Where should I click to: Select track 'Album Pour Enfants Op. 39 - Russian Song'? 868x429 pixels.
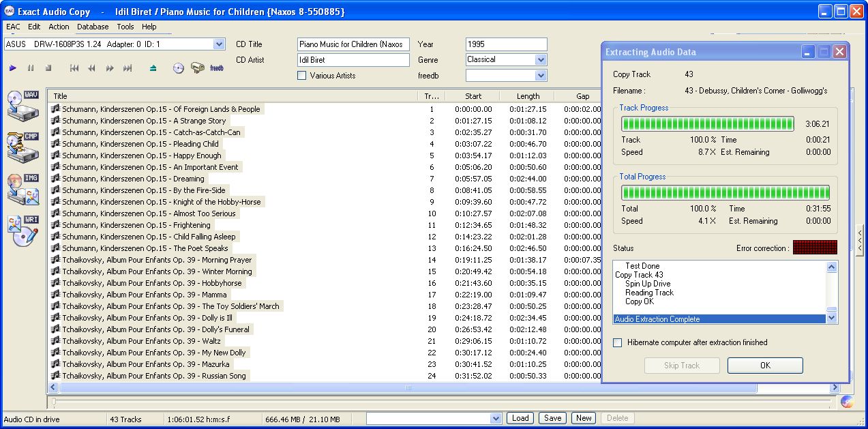coord(154,376)
